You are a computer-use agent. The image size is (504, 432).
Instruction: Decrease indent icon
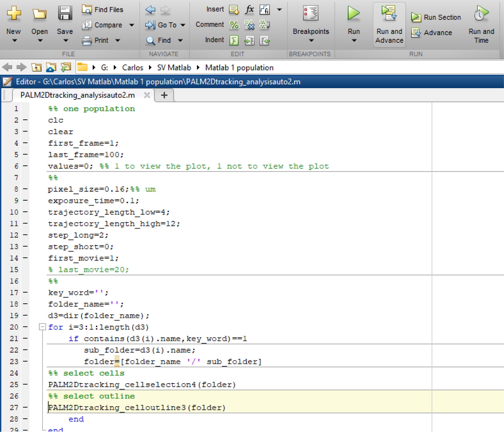[265, 40]
